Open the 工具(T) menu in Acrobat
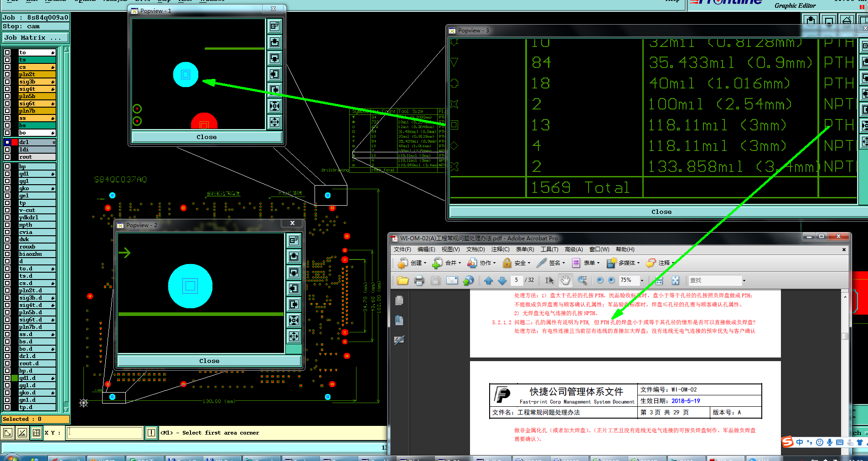The image size is (868, 461). tap(549, 249)
